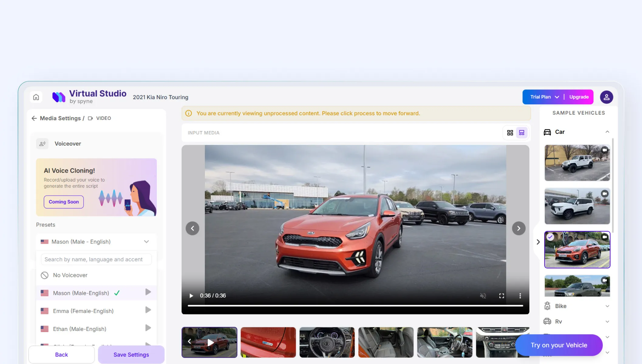Go to next media using right arrow

coord(518,228)
